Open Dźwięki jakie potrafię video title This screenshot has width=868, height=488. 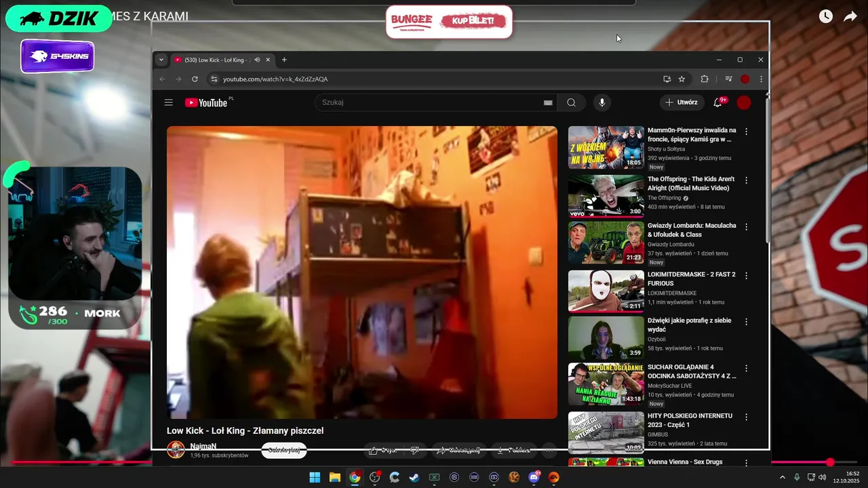click(689, 325)
